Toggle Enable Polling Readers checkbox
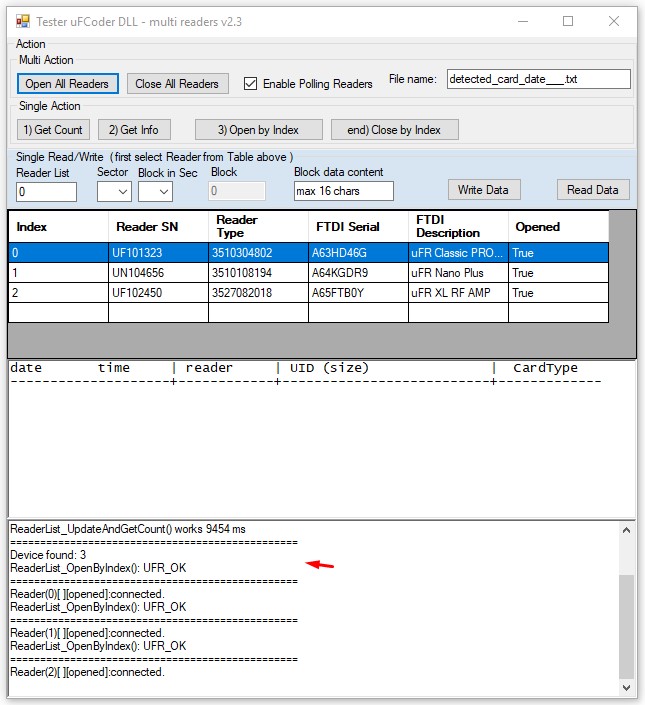 click(251, 84)
